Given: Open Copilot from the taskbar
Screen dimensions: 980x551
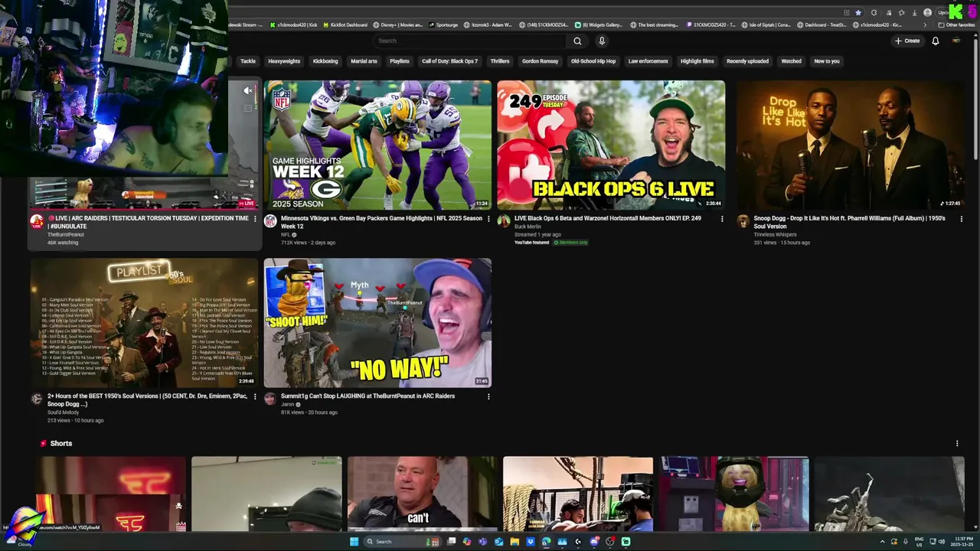Looking at the screenshot, I should tap(467, 542).
